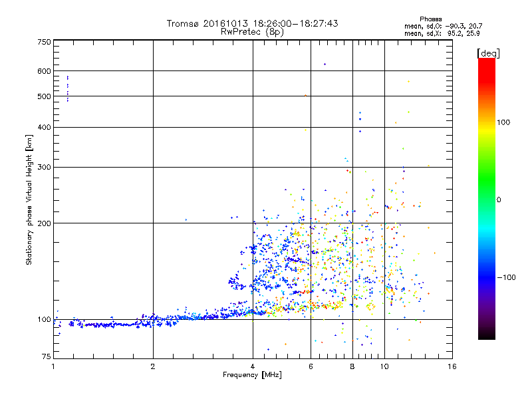
Task: Click the x-axis tick label '8'
Action: (x=352, y=366)
